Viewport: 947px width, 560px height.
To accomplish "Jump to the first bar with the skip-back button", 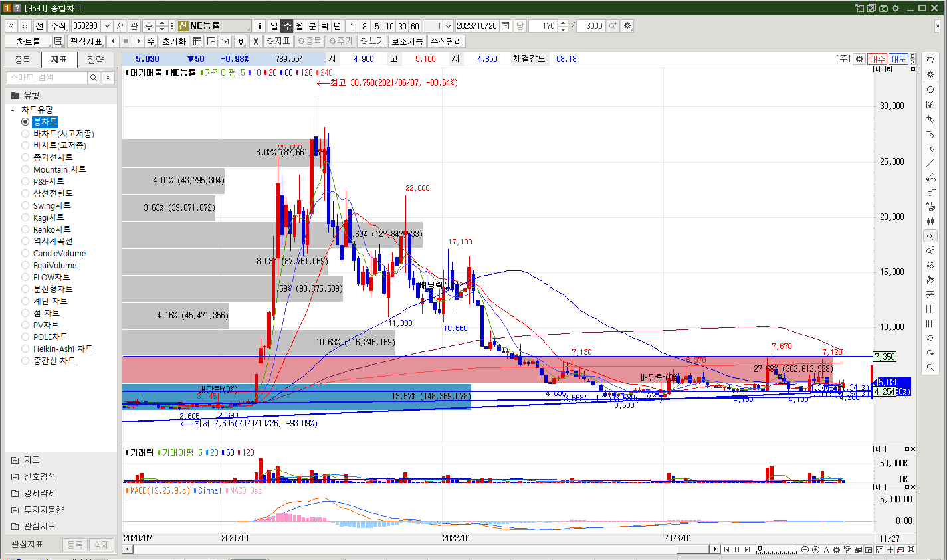I will coord(727,549).
